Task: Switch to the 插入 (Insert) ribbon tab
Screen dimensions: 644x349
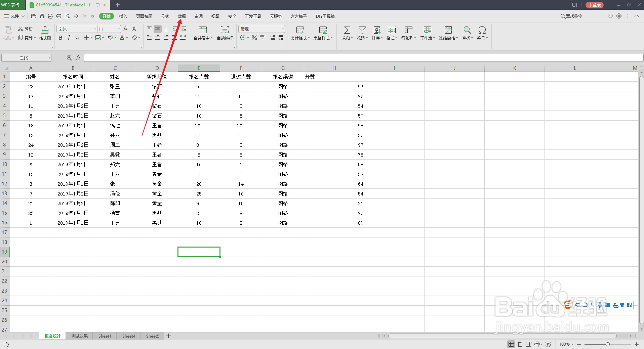Action: (x=123, y=16)
